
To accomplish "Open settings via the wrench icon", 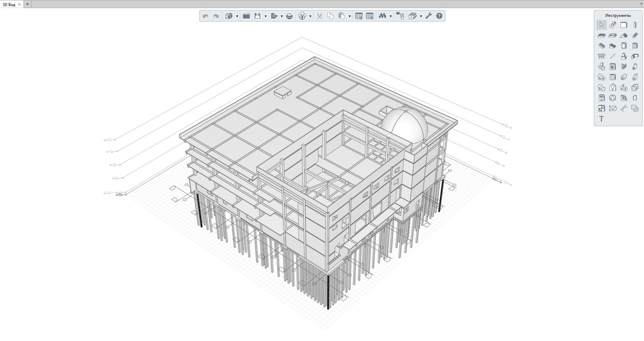I will pos(429,16).
